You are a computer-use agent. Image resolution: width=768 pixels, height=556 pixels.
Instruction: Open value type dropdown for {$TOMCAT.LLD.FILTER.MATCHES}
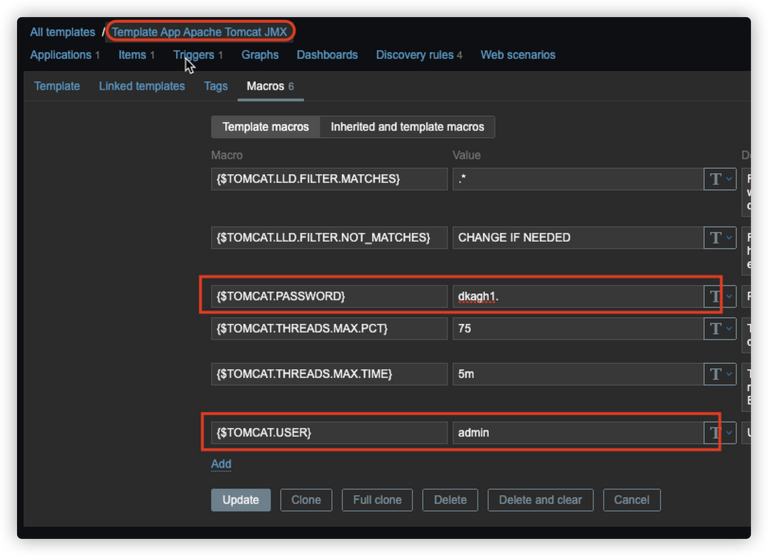click(x=720, y=179)
